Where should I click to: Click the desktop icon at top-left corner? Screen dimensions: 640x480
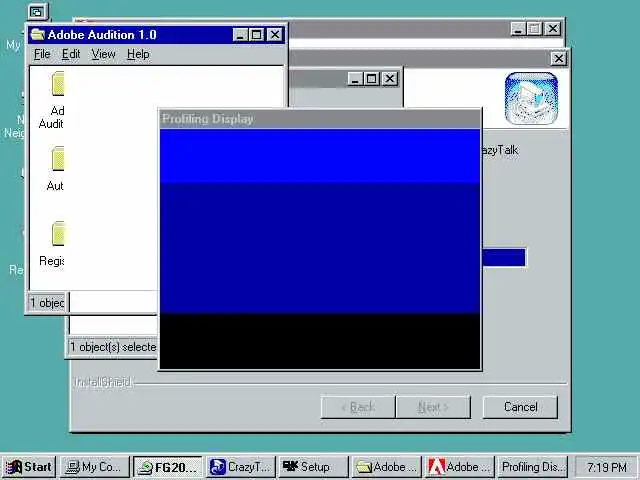click(x=38, y=11)
